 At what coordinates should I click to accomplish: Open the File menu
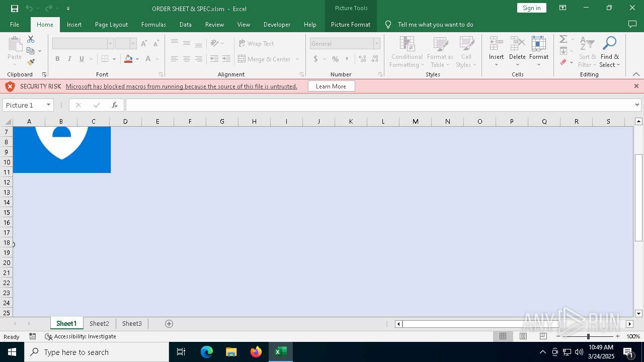coord(15,24)
